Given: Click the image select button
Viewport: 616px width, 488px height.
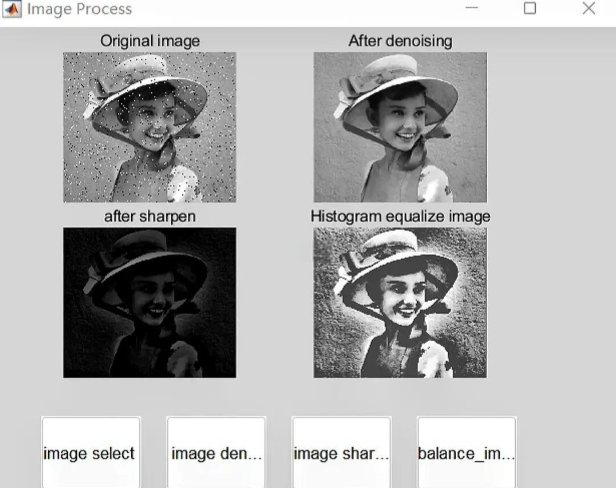Looking at the screenshot, I should [91, 453].
